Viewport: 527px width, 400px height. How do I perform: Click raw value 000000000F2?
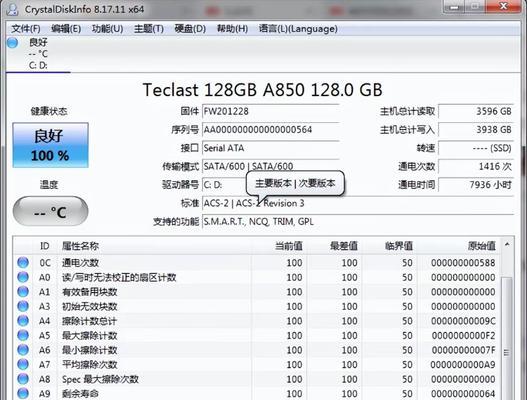[463, 335]
